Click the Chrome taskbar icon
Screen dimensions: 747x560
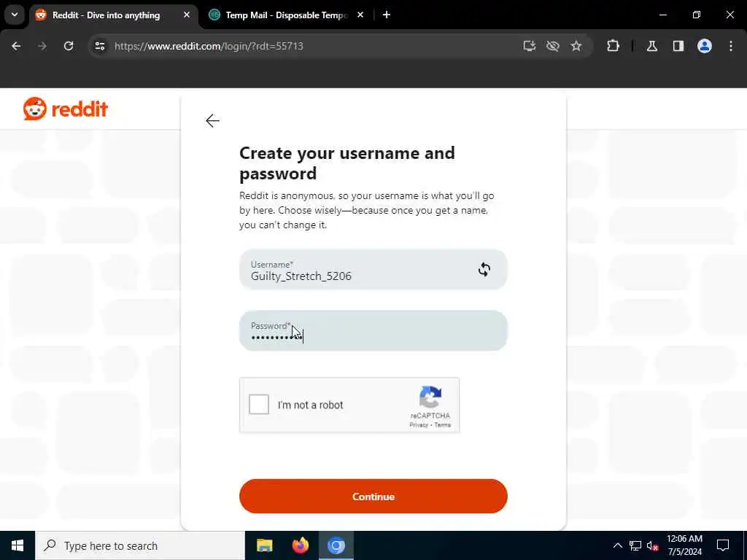pyautogui.click(x=336, y=545)
